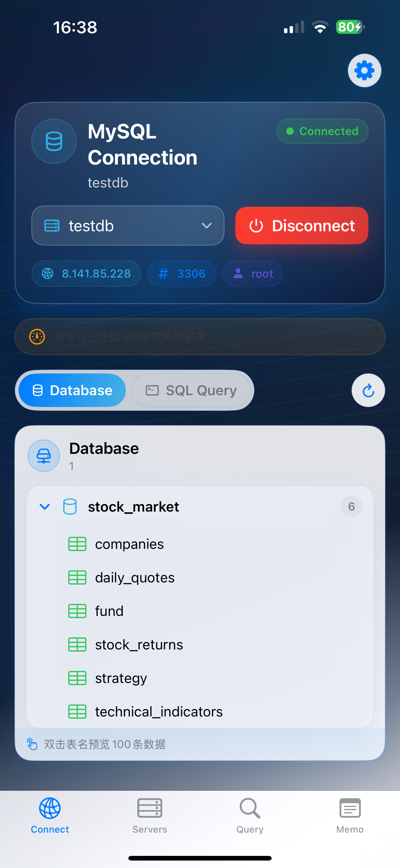400x868 pixels.
Task: Open the testdb database selector dropdown
Action: coord(128,225)
